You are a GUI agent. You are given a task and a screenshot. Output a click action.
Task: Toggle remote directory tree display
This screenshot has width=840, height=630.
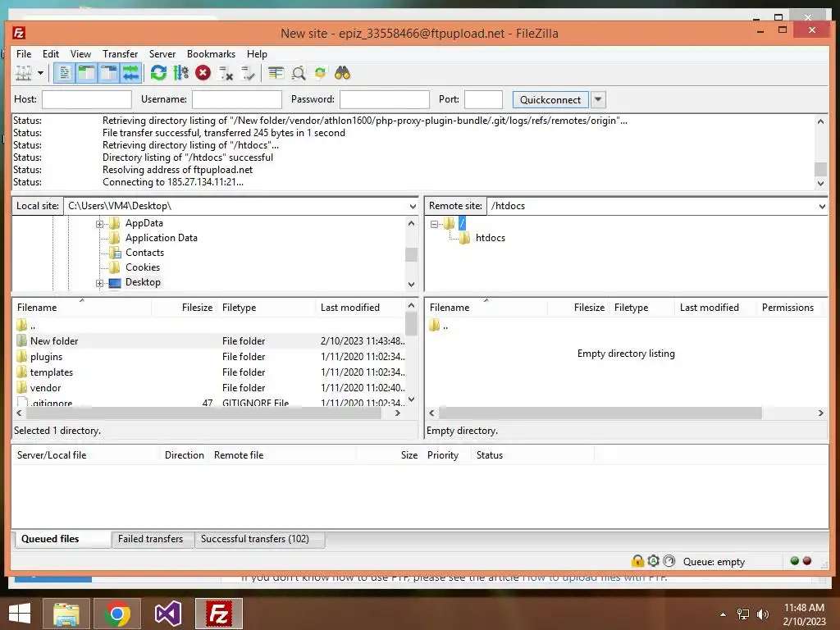[109, 73]
